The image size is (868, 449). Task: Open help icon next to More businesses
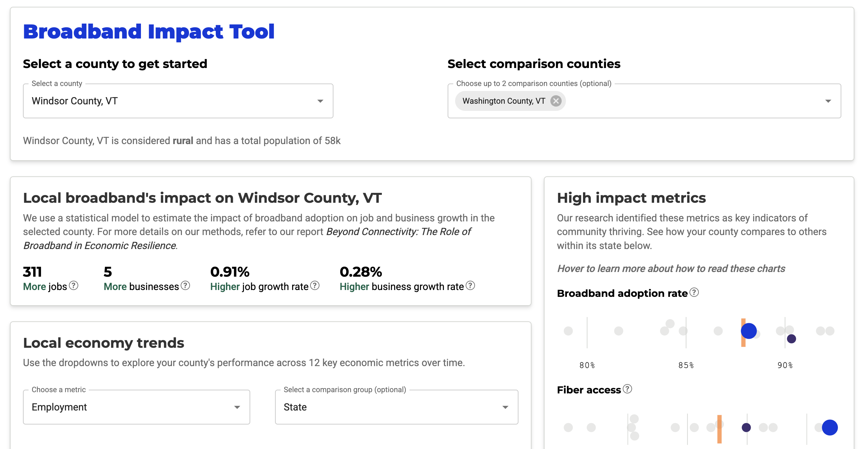pos(185,285)
